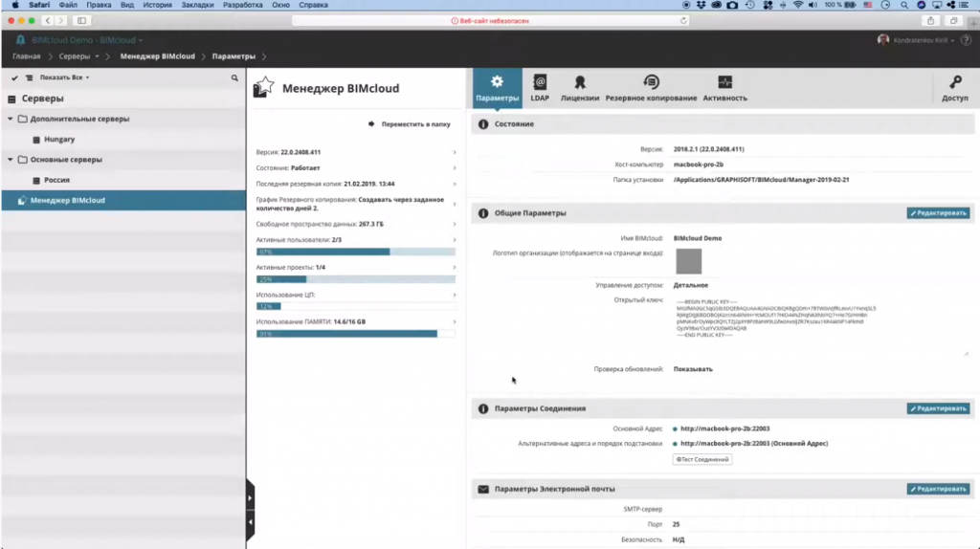Click the Активные пользователи row chevron
980x549 pixels.
455,240
